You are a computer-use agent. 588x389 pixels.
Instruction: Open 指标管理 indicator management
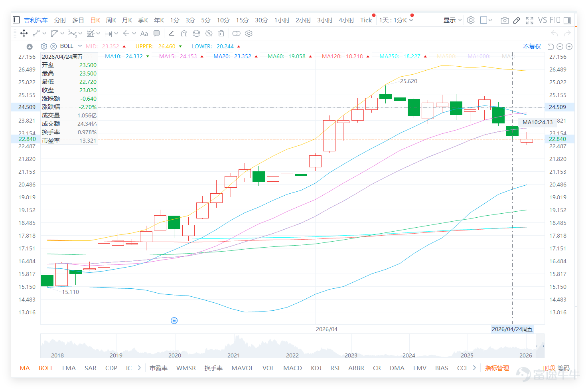(497, 368)
